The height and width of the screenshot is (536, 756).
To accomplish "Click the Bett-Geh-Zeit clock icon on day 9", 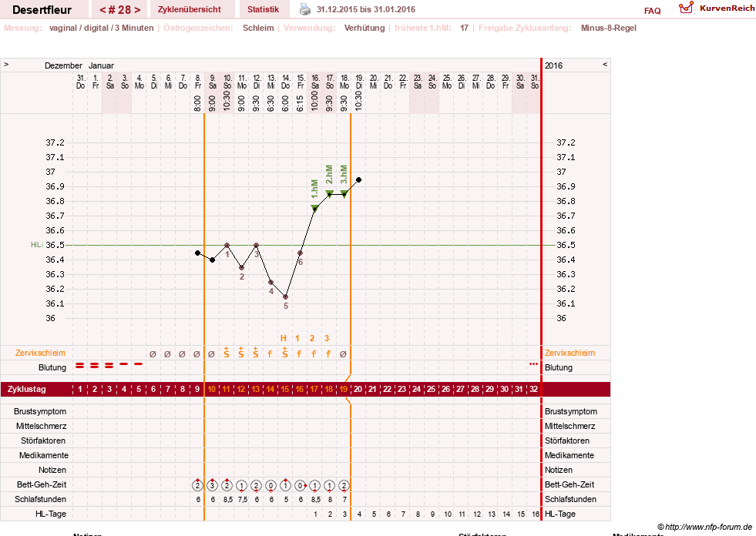I will (x=197, y=485).
